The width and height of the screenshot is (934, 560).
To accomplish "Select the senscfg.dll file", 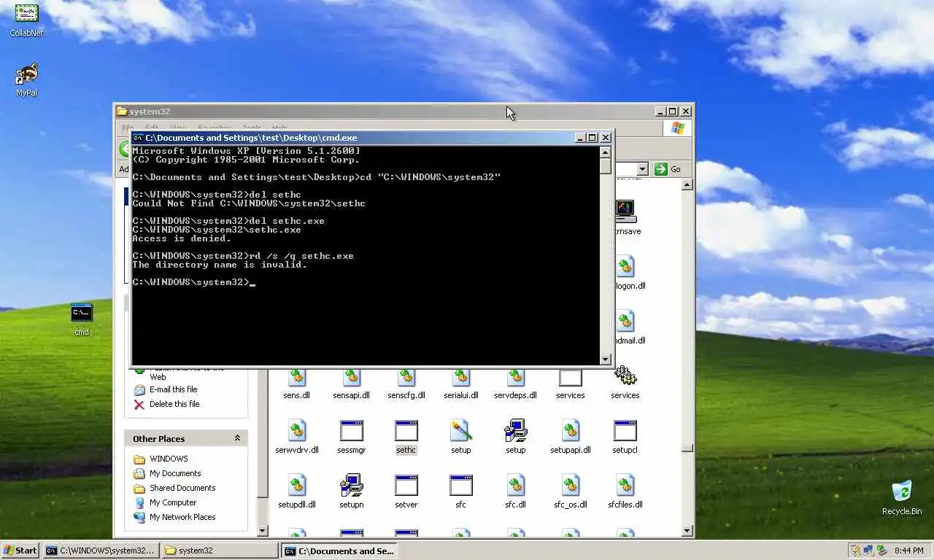I will point(406,384).
